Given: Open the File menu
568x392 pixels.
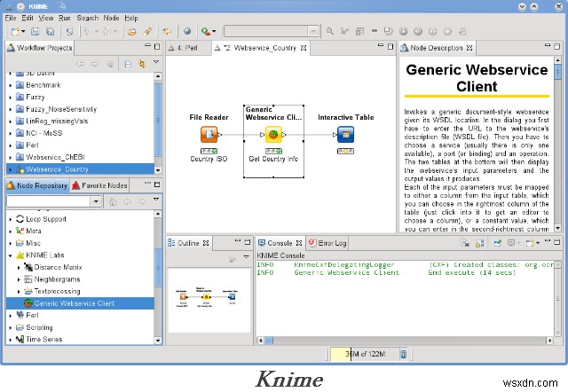Looking at the screenshot, I should pyautogui.click(x=11, y=18).
